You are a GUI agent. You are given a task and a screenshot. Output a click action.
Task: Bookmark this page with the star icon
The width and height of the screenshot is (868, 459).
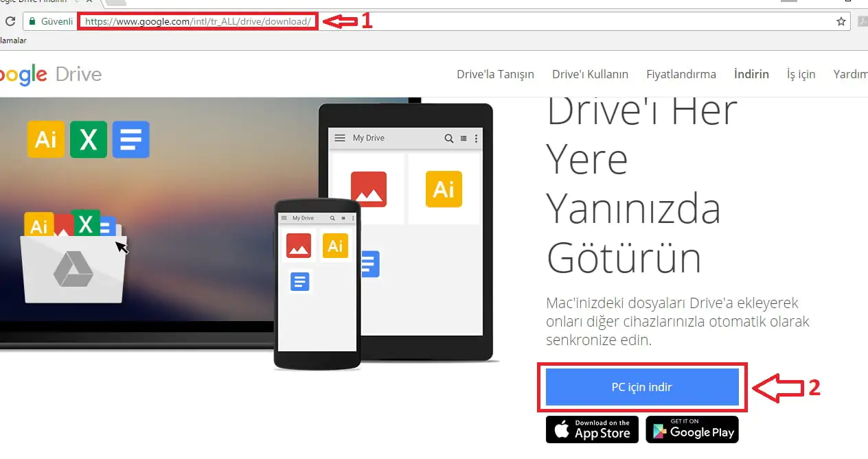coord(841,21)
